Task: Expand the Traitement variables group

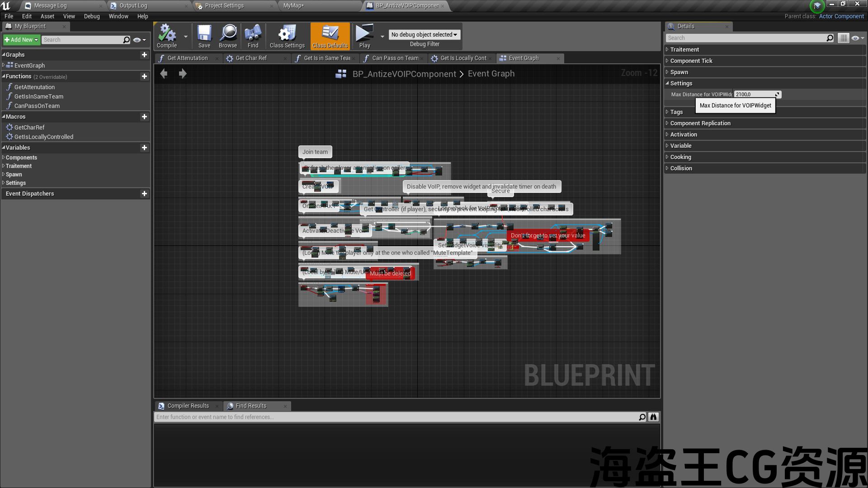Action: pyautogui.click(x=19, y=166)
